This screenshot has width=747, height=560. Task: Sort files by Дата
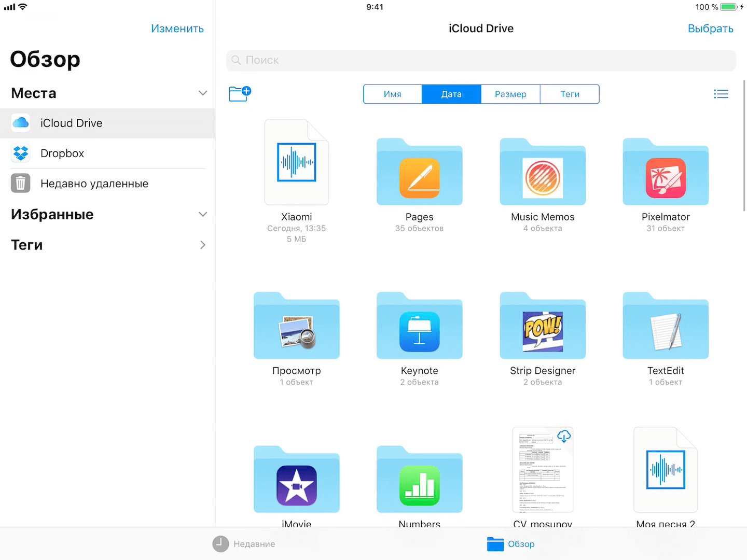451,94
